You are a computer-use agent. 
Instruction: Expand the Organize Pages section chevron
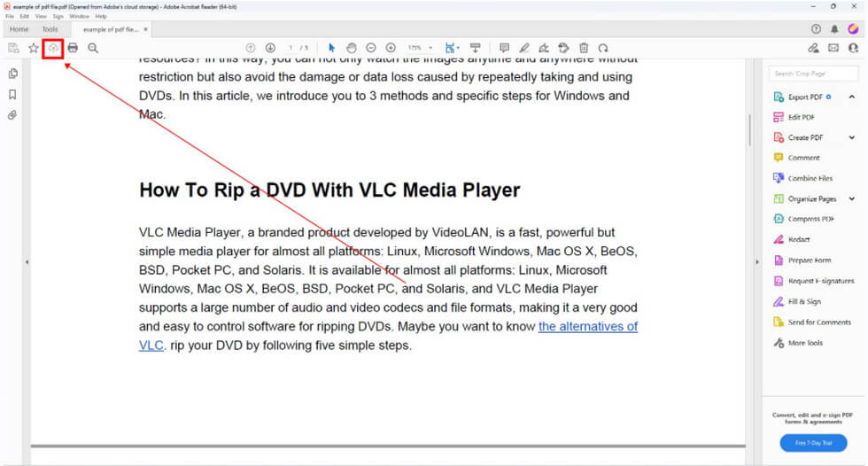852,198
